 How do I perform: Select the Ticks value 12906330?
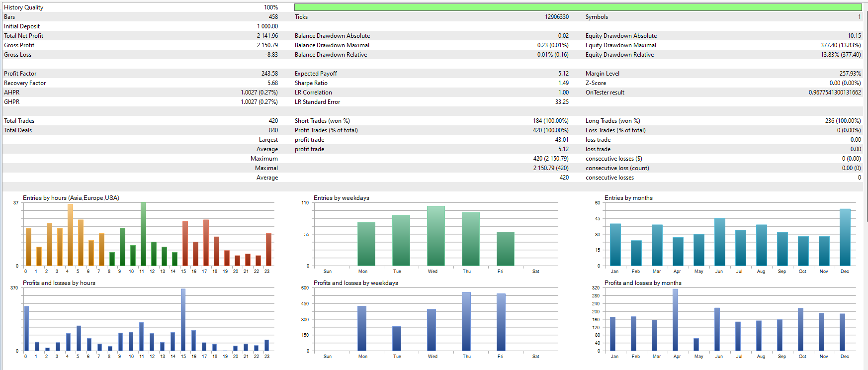(557, 17)
